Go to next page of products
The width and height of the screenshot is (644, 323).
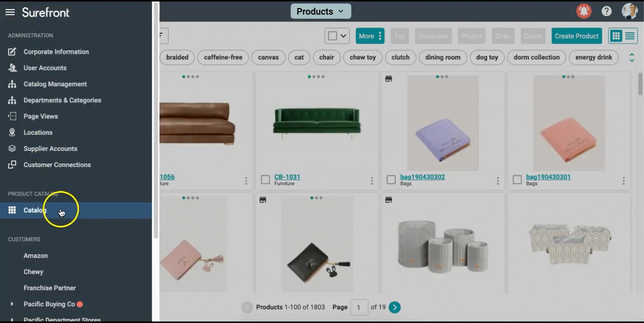pos(394,307)
